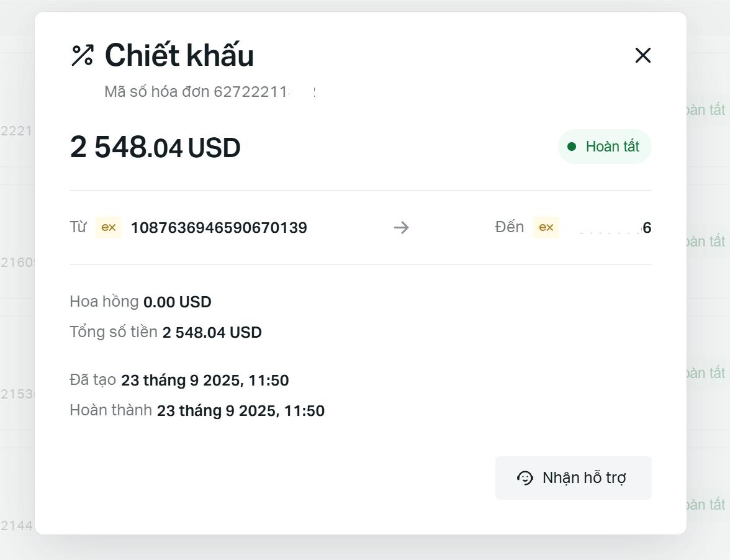Click the 'ex' badge next to Từ
Viewport: 730px width, 560px height.
pyautogui.click(x=109, y=228)
